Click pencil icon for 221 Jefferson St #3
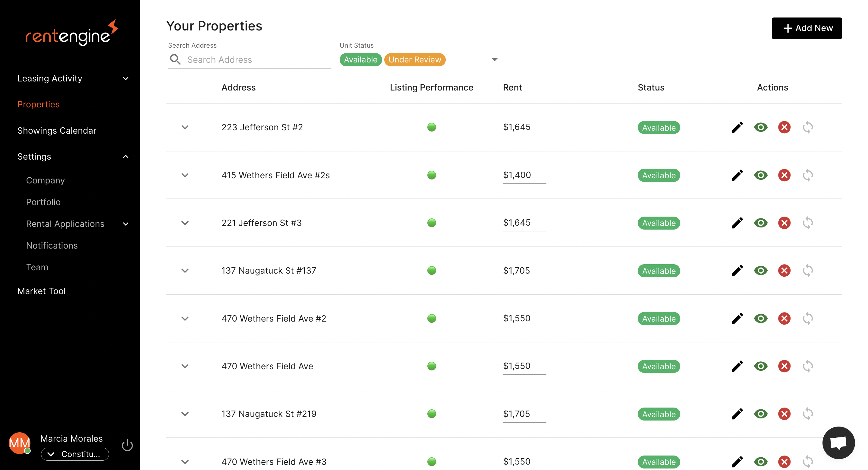 tap(737, 223)
